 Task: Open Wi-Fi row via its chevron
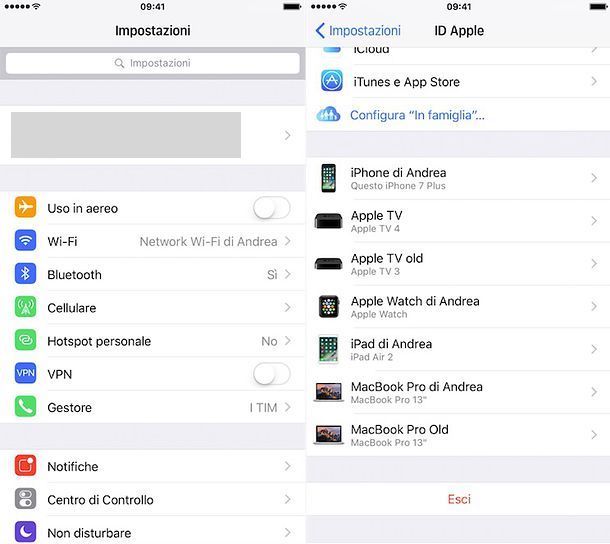pyautogui.click(x=287, y=241)
